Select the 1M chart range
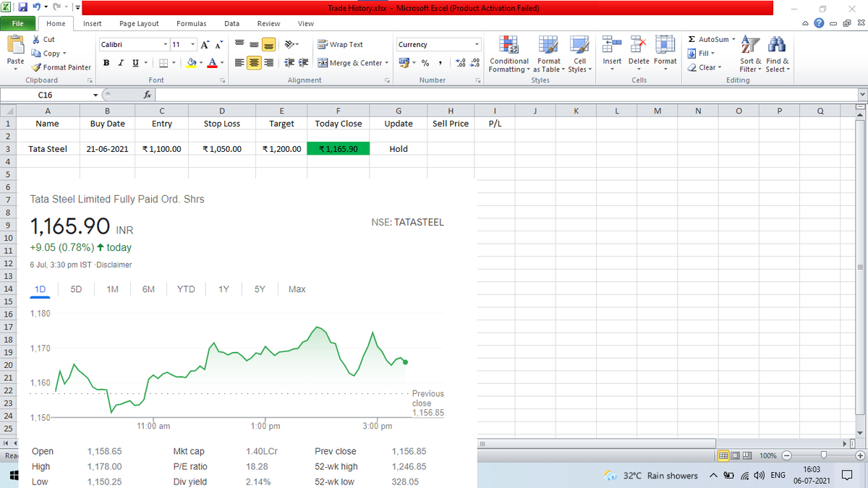This screenshot has height=488, width=868. (112, 289)
